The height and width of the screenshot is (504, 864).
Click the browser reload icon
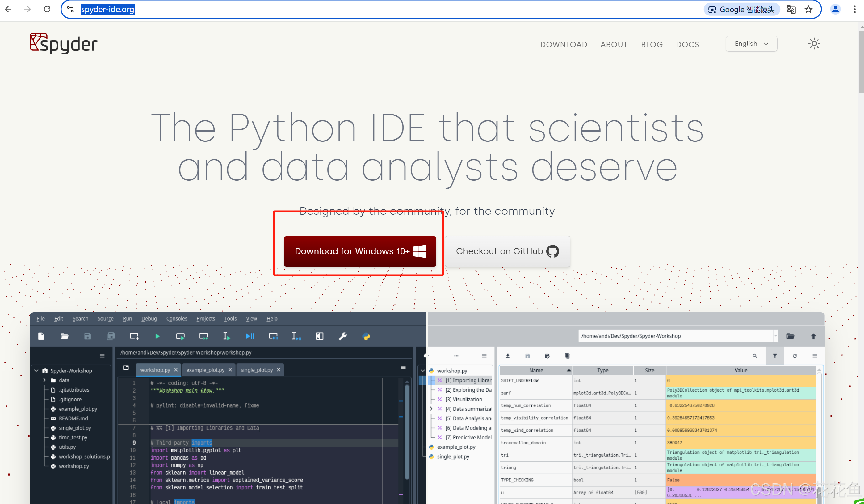pyautogui.click(x=47, y=9)
